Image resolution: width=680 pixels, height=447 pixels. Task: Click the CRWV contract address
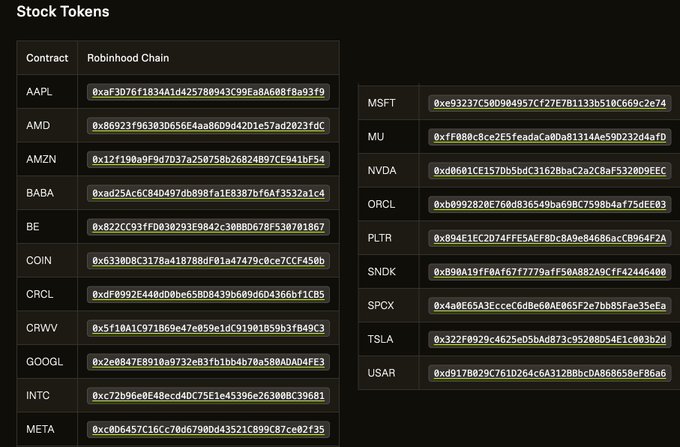(x=208, y=328)
